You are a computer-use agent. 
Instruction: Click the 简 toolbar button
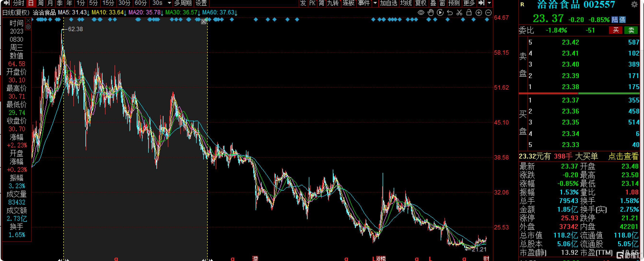[x=322, y=3]
